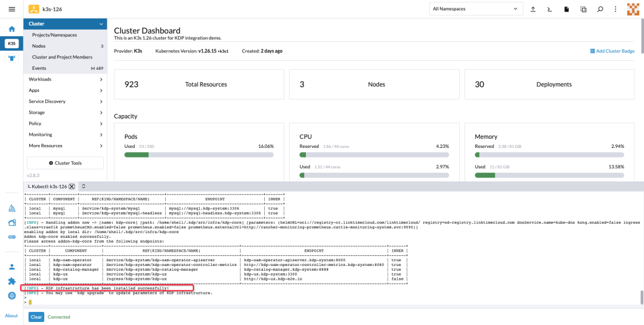Go to the Home icon in sidebar

click(12, 29)
